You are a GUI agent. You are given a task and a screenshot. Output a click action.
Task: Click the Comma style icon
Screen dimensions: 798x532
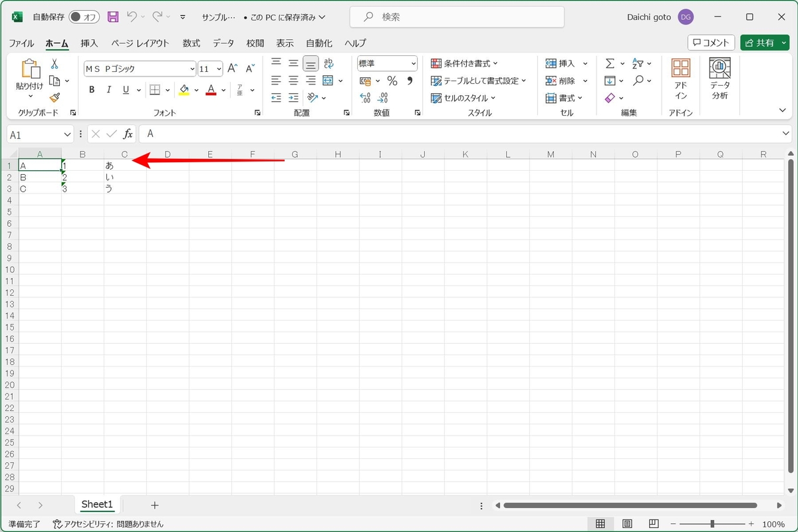(410, 80)
